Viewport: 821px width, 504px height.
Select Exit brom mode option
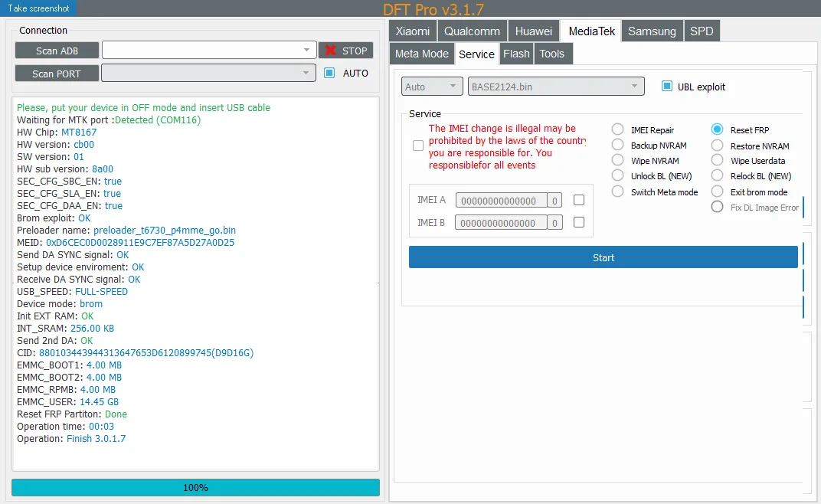point(718,191)
